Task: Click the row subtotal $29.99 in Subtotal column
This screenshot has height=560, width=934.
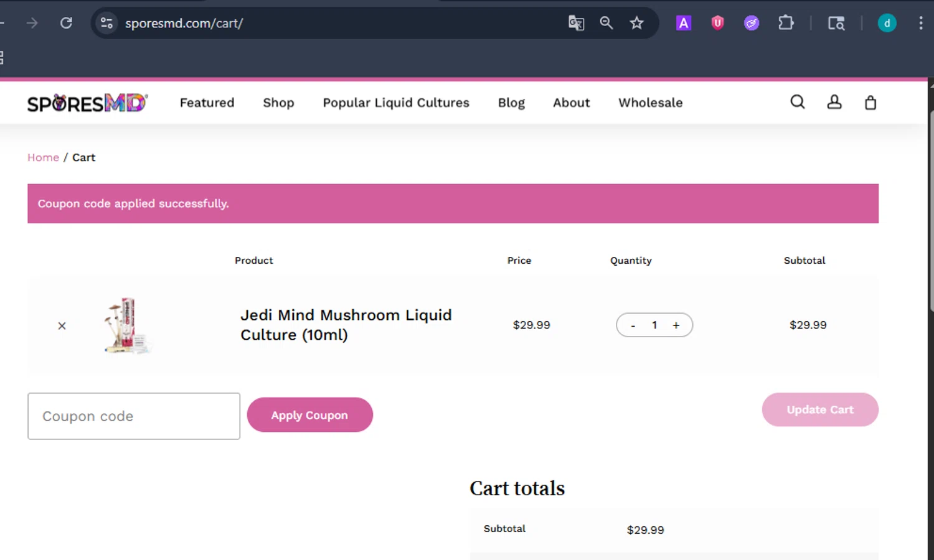Action: [x=808, y=325]
